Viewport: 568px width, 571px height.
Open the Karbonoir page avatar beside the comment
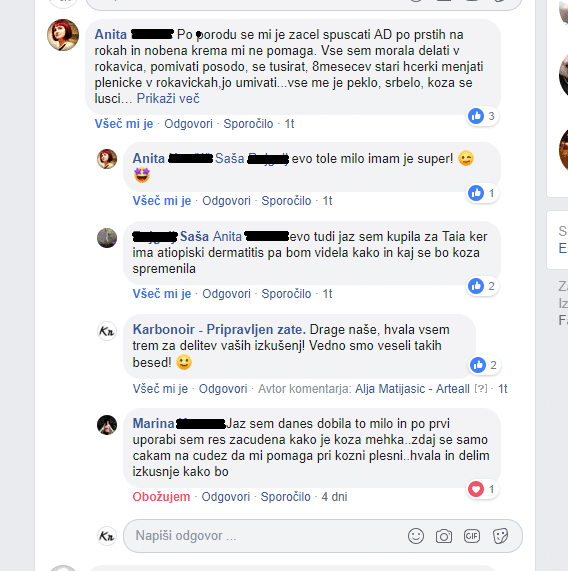[107, 331]
